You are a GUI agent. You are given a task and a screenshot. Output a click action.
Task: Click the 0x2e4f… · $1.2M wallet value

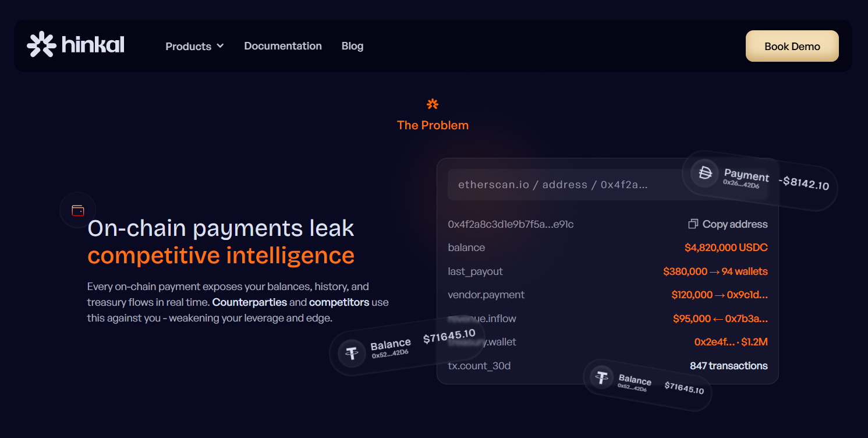pyautogui.click(x=731, y=342)
